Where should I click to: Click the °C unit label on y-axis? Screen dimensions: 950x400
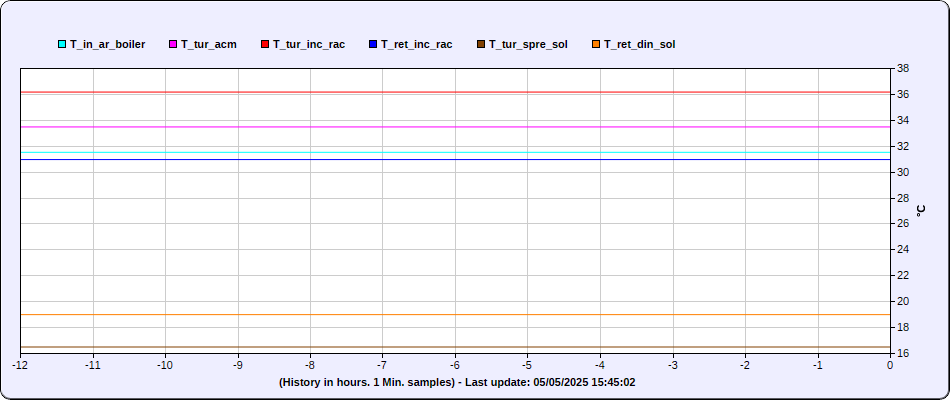tap(921, 210)
